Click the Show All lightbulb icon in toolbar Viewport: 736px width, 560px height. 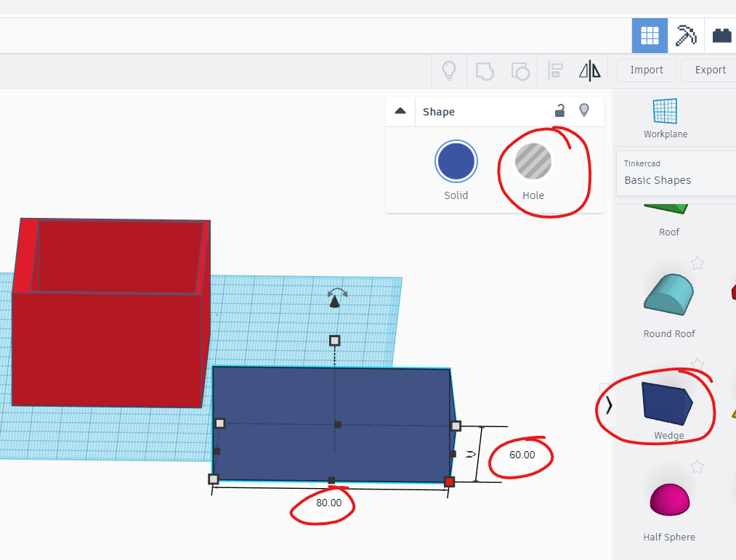point(449,71)
